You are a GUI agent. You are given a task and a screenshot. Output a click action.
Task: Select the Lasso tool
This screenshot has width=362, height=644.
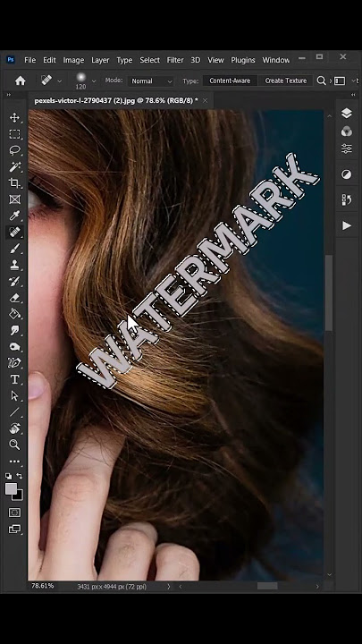point(15,150)
